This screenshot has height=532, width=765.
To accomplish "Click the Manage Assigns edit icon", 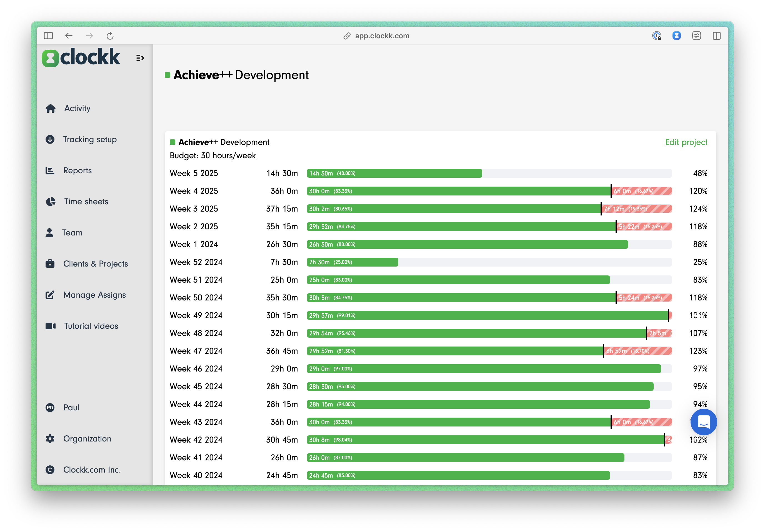I will 50,295.
